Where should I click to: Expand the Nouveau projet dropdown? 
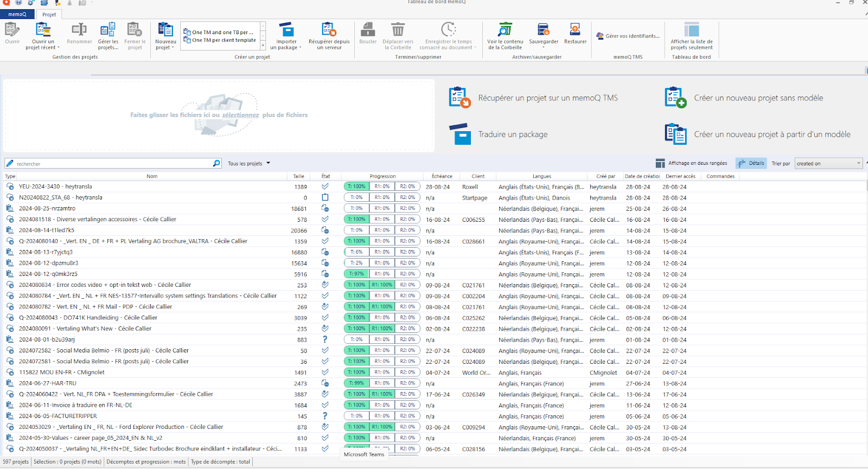pos(165,44)
